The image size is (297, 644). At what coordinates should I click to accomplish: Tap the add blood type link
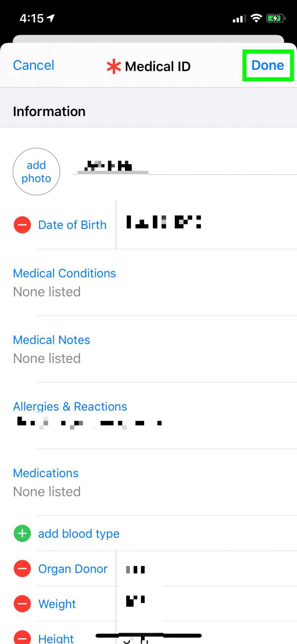pyautogui.click(x=79, y=533)
